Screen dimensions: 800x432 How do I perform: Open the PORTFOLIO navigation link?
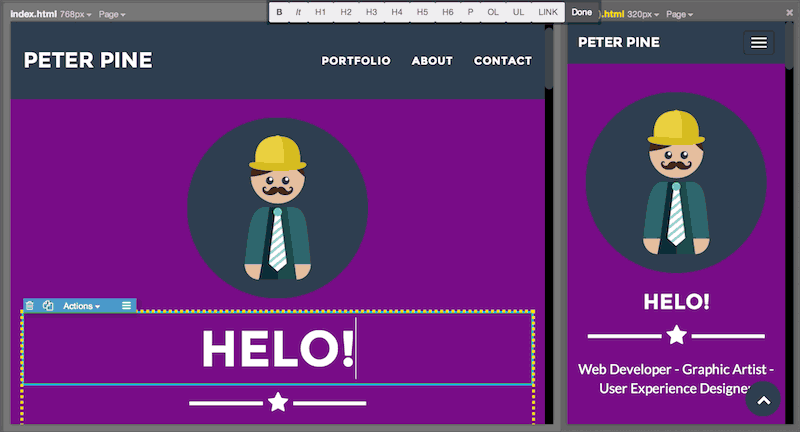pos(356,61)
